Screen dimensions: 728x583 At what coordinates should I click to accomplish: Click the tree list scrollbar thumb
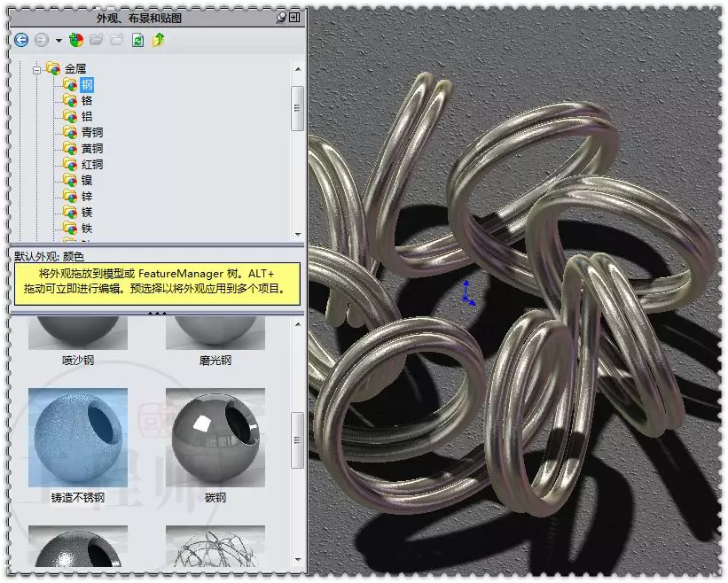(298, 108)
